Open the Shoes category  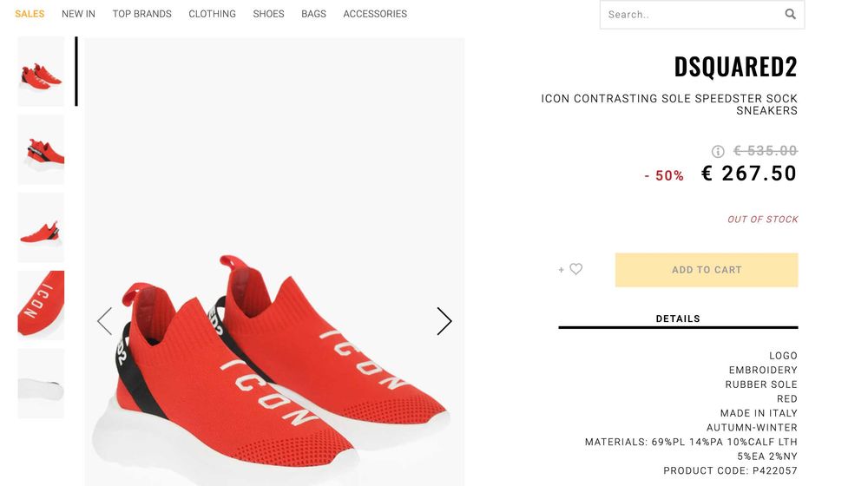click(x=268, y=14)
